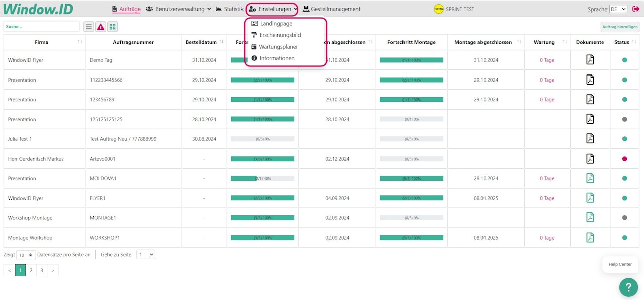Toggle sort on Wartung column
Screen dimensions: 644x300
[565, 42]
